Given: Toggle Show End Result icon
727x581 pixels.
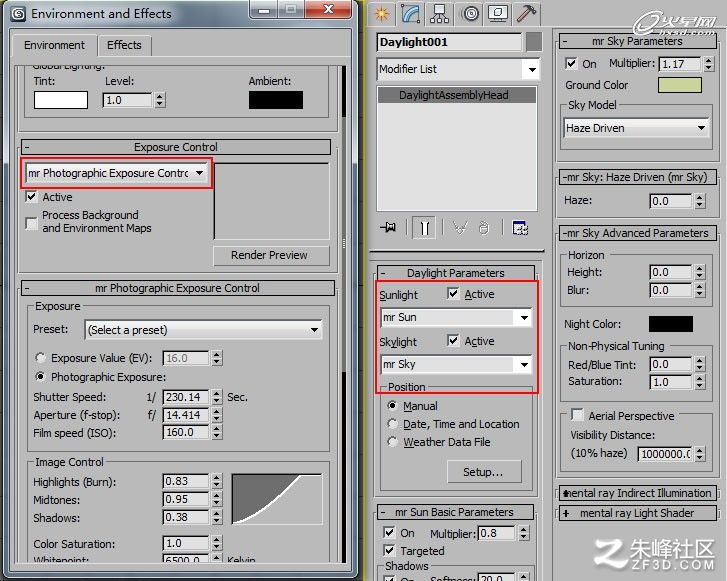Looking at the screenshot, I should pos(424,228).
